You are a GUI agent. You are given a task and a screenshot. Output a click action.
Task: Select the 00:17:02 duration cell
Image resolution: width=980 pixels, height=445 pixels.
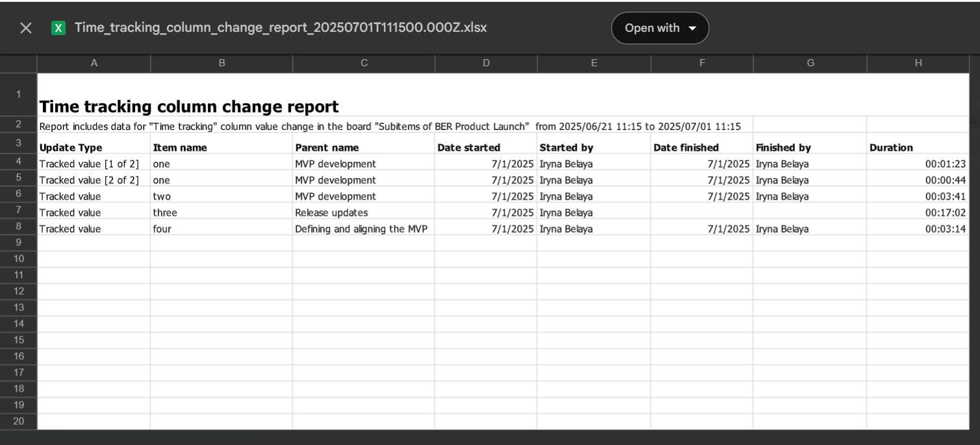pyautogui.click(x=918, y=212)
